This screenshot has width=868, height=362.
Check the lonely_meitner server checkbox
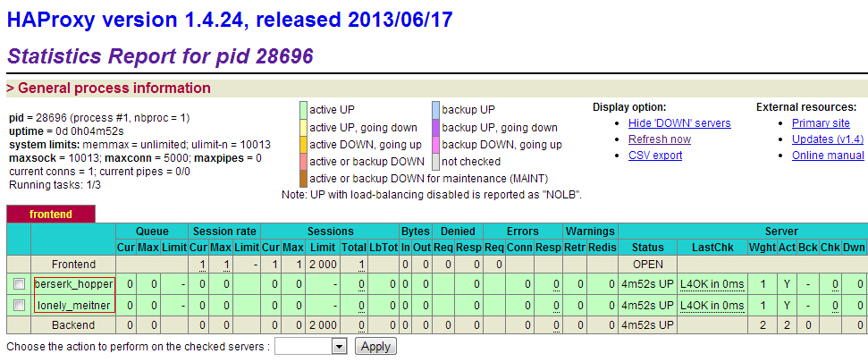(x=19, y=305)
